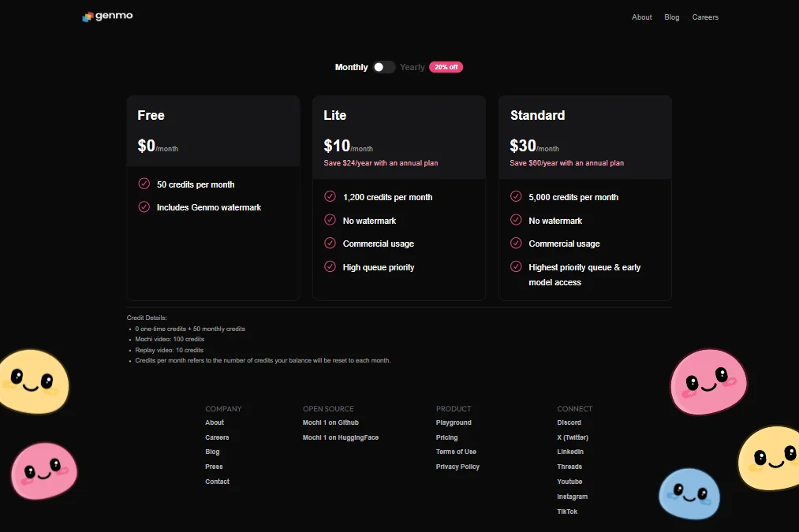
Task: Open the About page from top navigation
Action: [x=641, y=17]
